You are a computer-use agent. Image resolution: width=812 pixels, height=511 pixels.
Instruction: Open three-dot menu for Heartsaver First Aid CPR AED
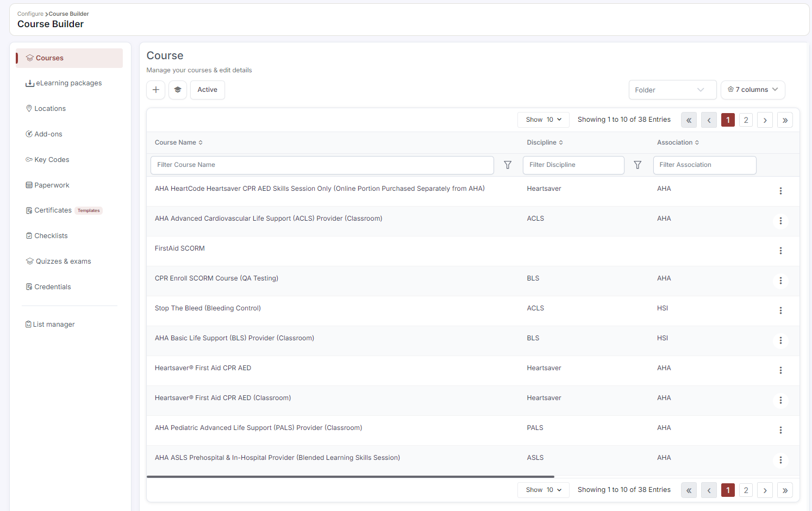click(780, 370)
